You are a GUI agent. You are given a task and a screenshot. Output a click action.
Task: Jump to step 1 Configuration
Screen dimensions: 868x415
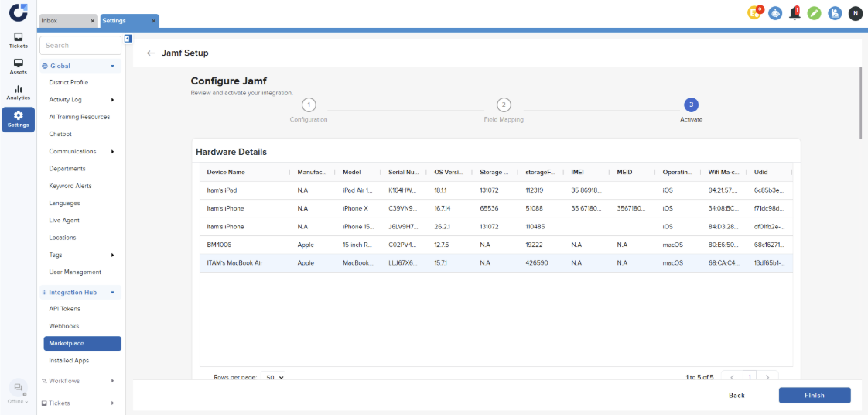point(308,105)
